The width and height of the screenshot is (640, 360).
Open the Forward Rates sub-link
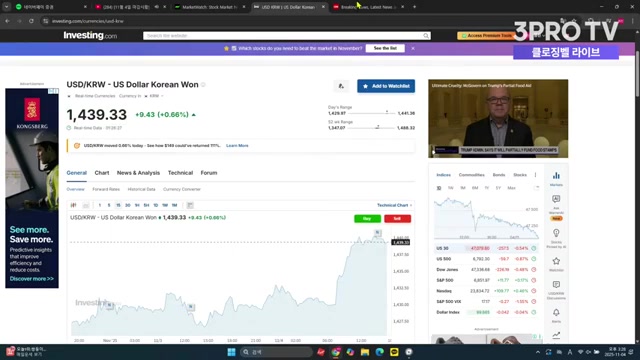(106, 189)
